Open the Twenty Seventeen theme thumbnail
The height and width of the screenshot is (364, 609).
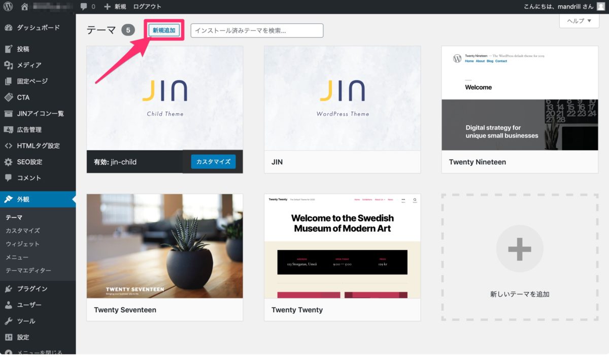[x=165, y=246]
